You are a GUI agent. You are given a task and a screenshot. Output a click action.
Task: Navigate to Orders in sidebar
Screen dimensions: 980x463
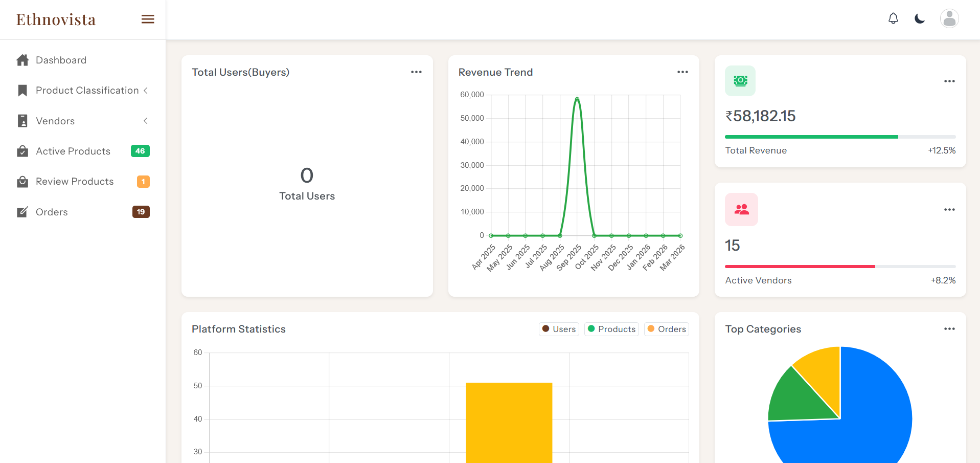(x=52, y=212)
